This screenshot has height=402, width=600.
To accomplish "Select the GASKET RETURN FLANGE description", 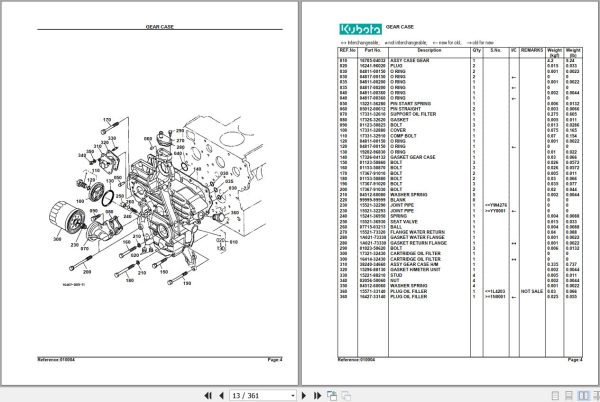I will [418, 243].
